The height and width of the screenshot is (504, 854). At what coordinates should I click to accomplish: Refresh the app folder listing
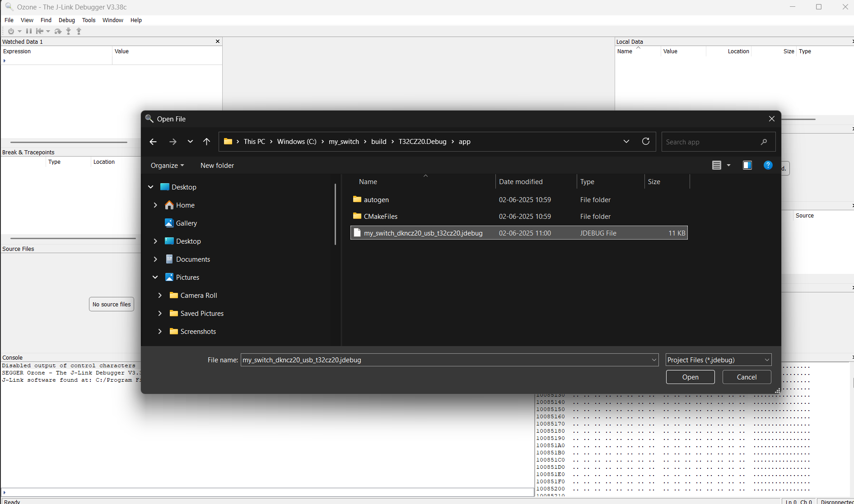point(646,141)
